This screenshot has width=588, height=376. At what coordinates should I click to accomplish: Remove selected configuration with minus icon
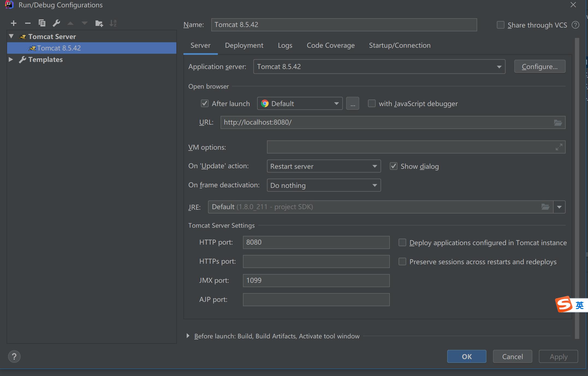(x=28, y=23)
